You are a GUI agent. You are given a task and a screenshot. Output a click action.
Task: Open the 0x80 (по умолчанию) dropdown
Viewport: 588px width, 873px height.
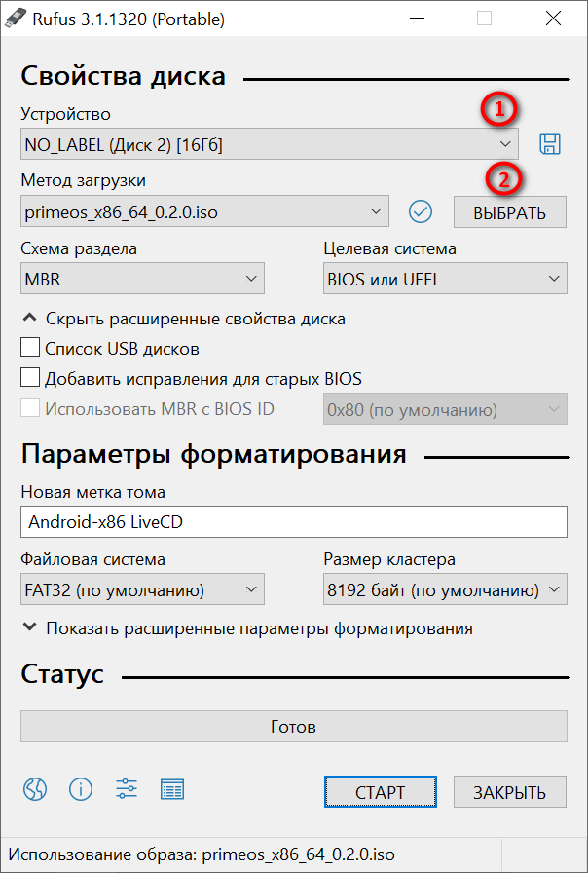[445, 410]
